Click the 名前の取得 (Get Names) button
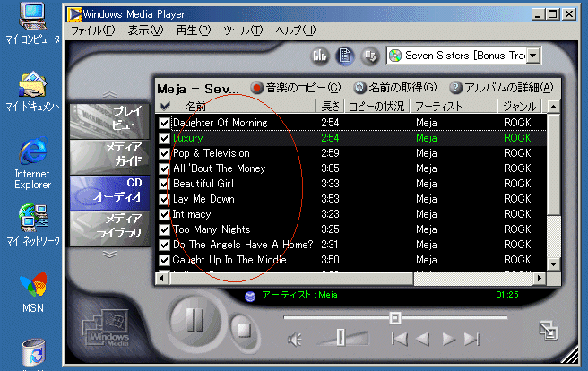588x371 pixels. coord(395,88)
